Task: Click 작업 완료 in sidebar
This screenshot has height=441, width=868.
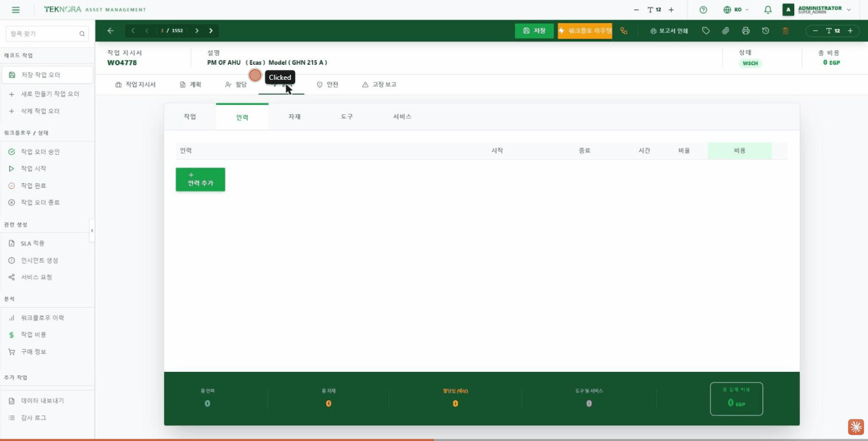Action: (47, 185)
